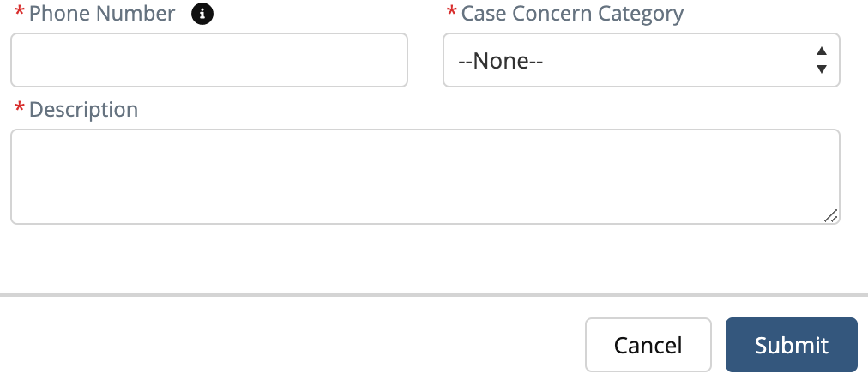
Task: Click the red asterisk beside Description
Action: pyautogui.click(x=19, y=111)
